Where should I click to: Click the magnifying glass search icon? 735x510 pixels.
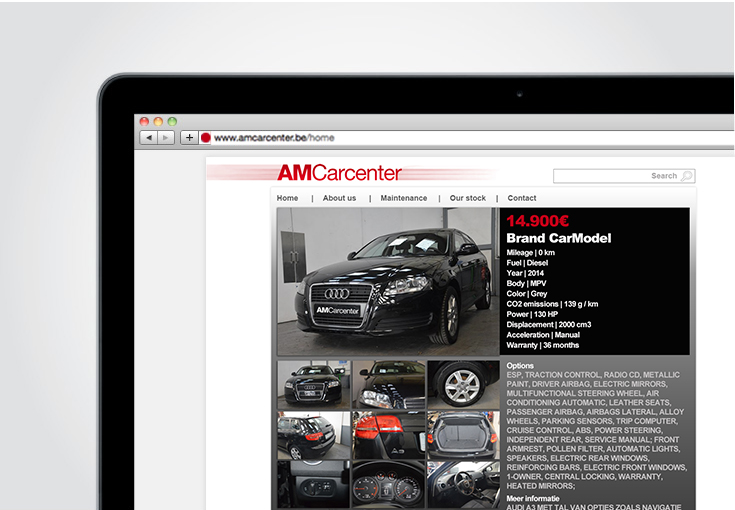coord(687,176)
